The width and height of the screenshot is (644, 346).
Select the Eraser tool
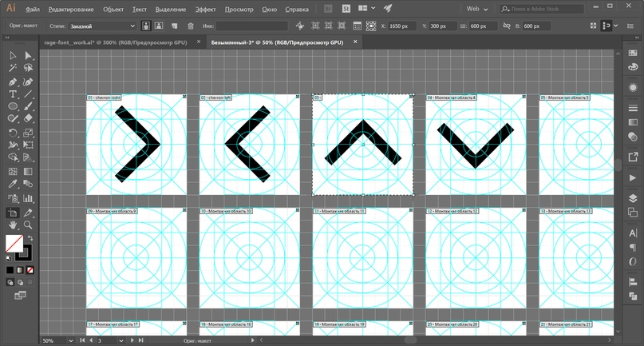[28, 118]
